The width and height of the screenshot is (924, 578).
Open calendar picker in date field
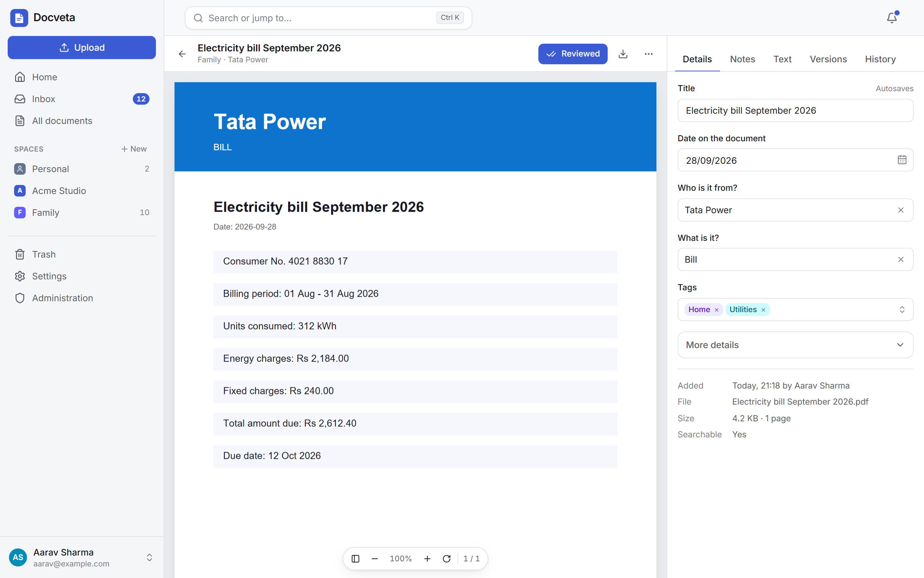(902, 160)
